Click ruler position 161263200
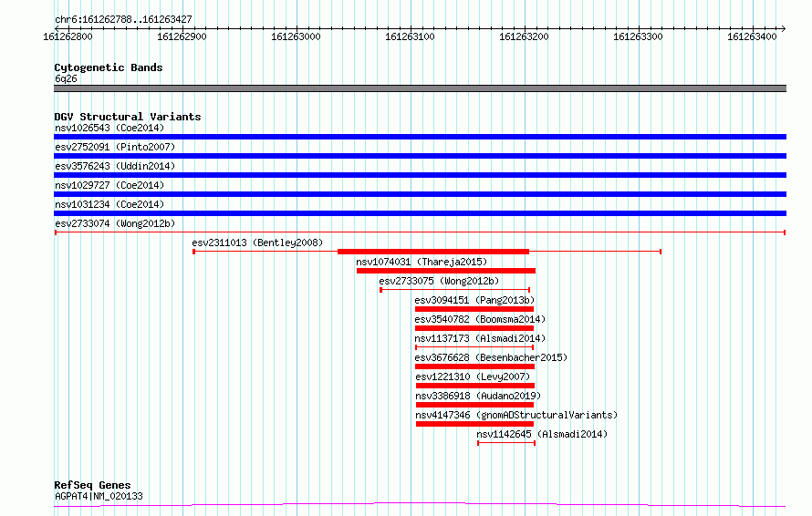 coord(524,36)
